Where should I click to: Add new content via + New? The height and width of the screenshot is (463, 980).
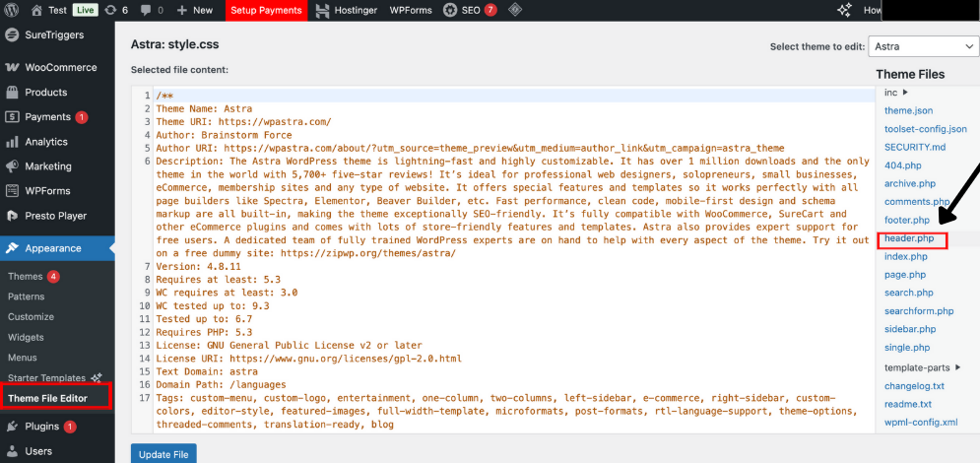(x=194, y=10)
